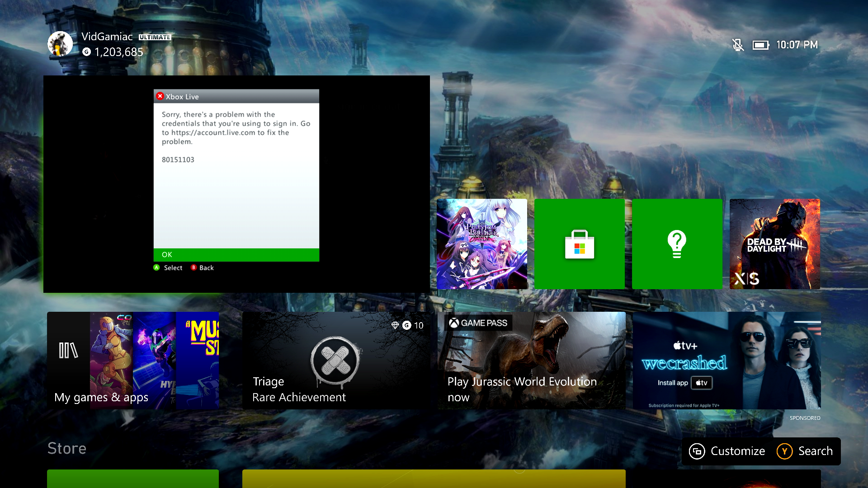Launch the Phantom Breaker game tile
This screenshot has height=488, width=868.
click(482, 244)
